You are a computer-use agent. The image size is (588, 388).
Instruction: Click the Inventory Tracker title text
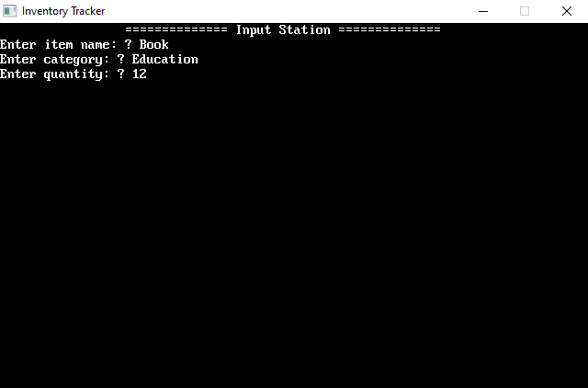pyautogui.click(x=63, y=11)
